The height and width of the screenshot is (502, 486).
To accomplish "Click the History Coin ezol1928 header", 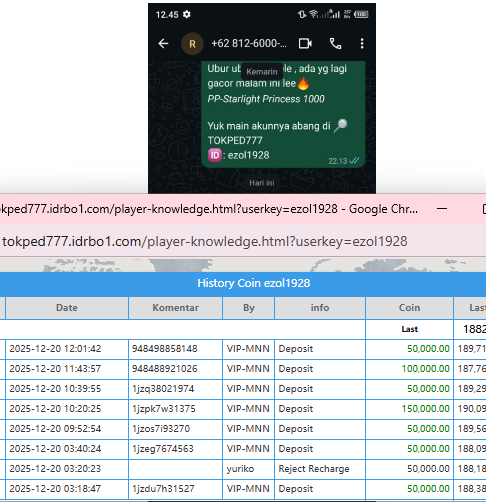I will tap(254, 283).
